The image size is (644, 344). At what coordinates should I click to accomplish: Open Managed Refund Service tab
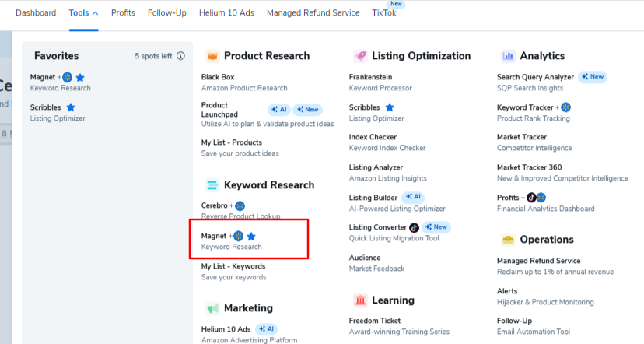pyautogui.click(x=313, y=13)
